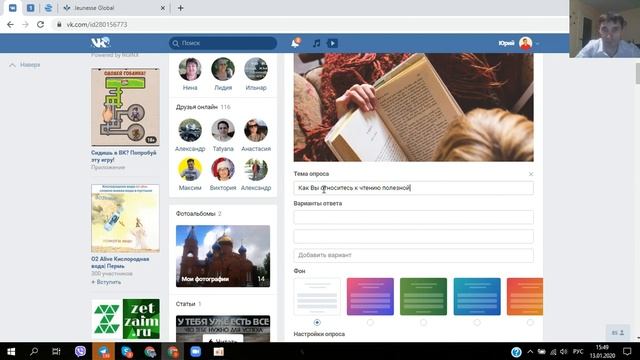Viewport: 640px width, 360px height.
Task: Select radio button under green background
Action: [x=423, y=322]
